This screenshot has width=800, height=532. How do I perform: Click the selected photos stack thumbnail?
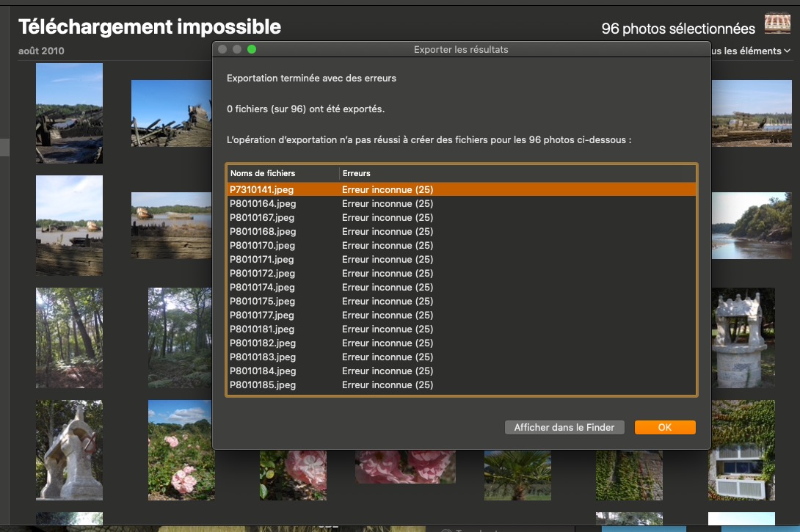(x=777, y=24)
